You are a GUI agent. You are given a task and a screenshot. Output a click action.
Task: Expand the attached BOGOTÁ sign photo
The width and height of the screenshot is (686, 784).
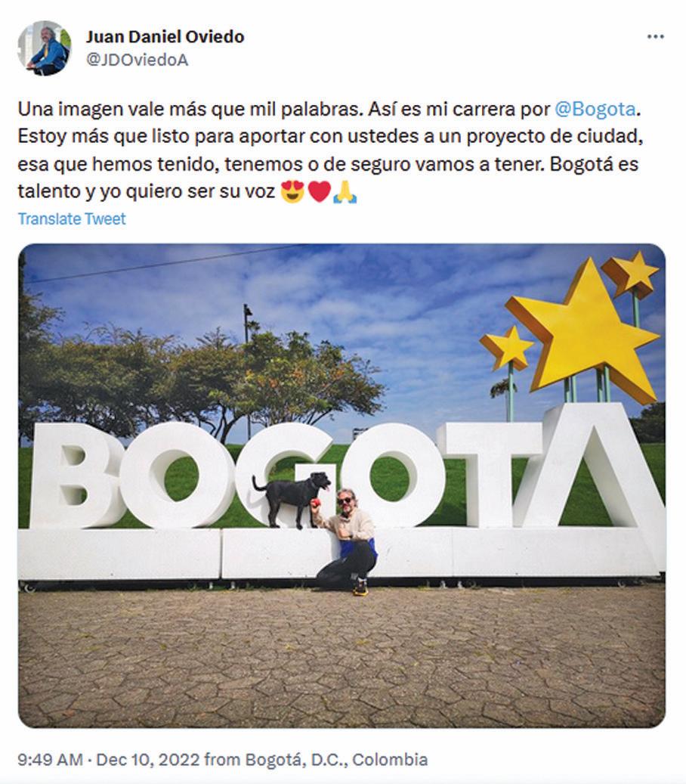pyautogui.click(x=341, y=485)
